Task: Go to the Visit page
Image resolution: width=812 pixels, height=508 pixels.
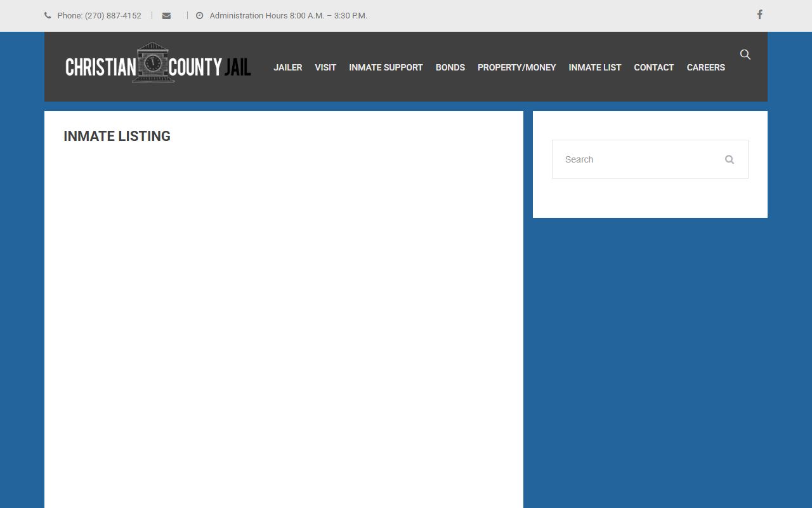Action: pyautogui.click(x=325, y=67)
